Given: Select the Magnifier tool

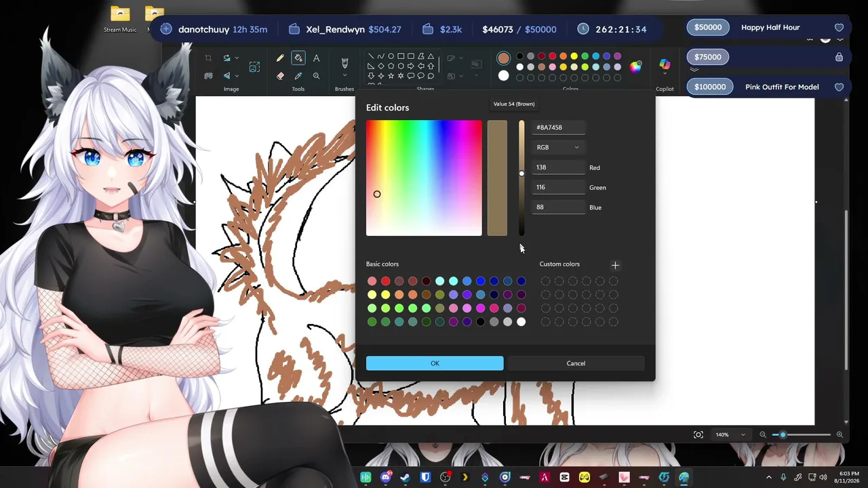Looking at the screenshot, I should click(316, 76).
